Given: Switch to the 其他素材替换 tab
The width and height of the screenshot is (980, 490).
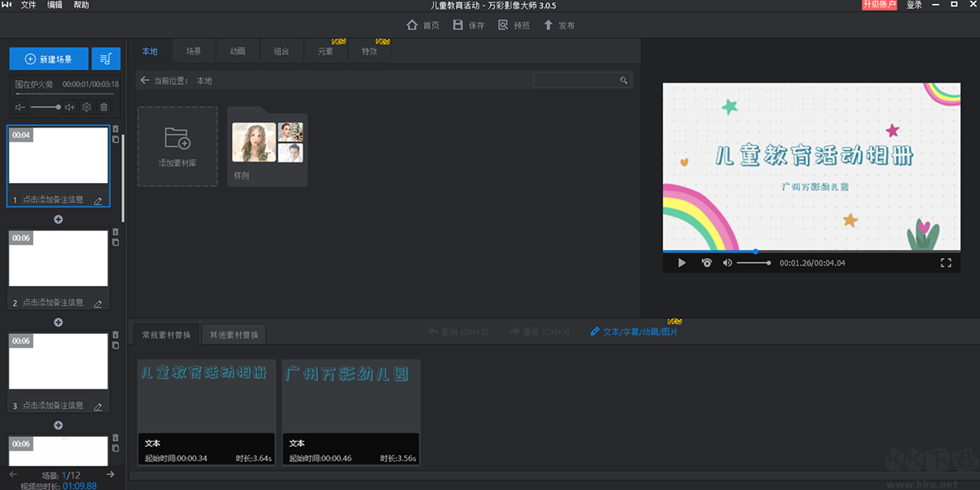Looking at the screenshot, I should pos(234,335).
